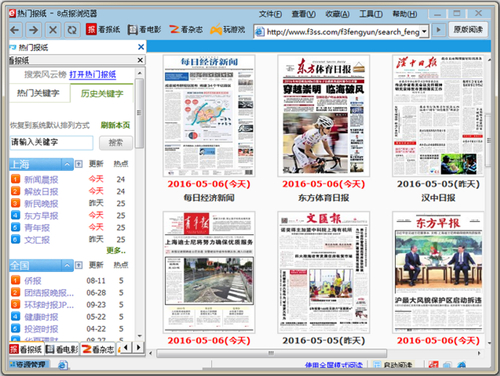
Task: Click 更多.. under the Shanghai list
Action: point(116,250)
